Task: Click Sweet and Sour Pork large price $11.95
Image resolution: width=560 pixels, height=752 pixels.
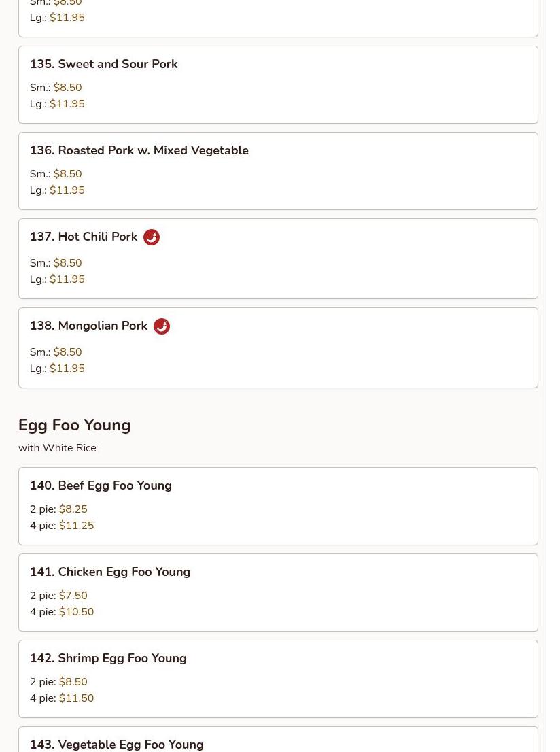Action: [67, 103]
